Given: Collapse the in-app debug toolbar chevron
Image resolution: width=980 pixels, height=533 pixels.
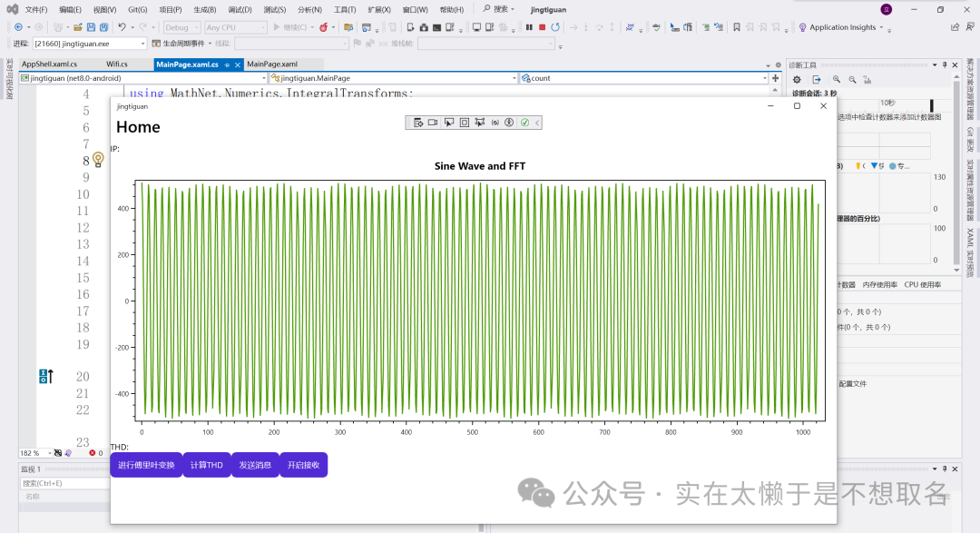Looking at the screenshot, I should (537, 123).
